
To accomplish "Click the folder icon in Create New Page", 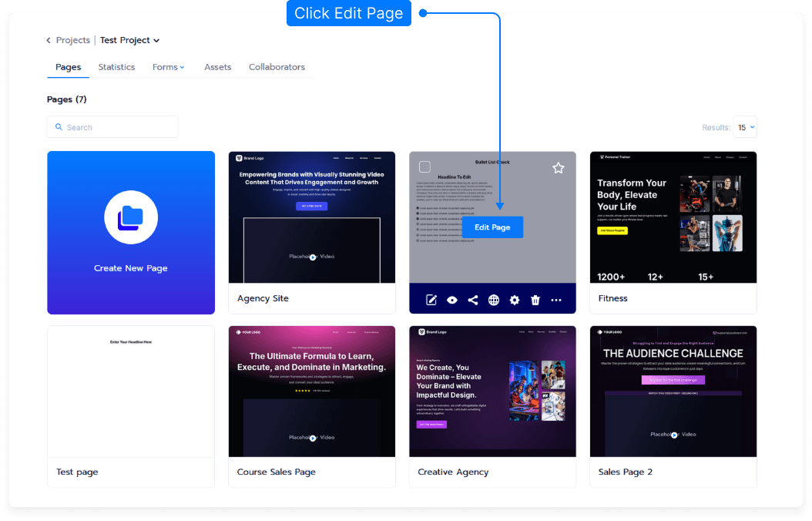I will (x=131, y=219).
